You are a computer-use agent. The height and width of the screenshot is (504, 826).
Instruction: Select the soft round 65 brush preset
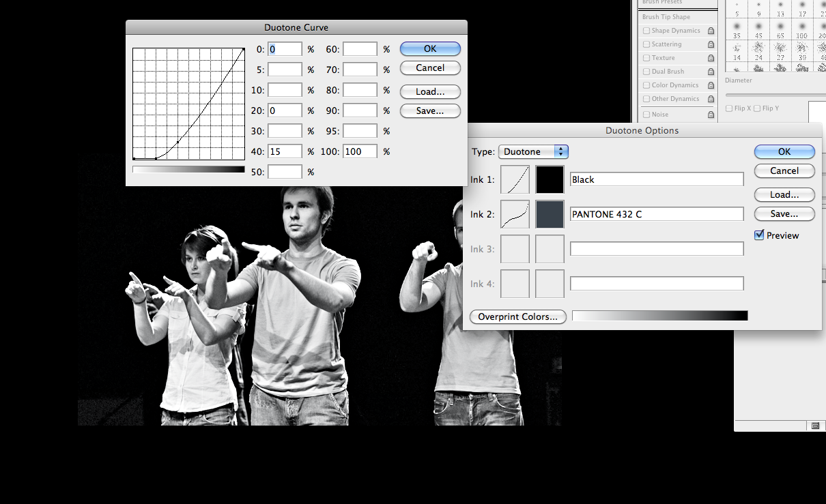[x=780, y=29]
